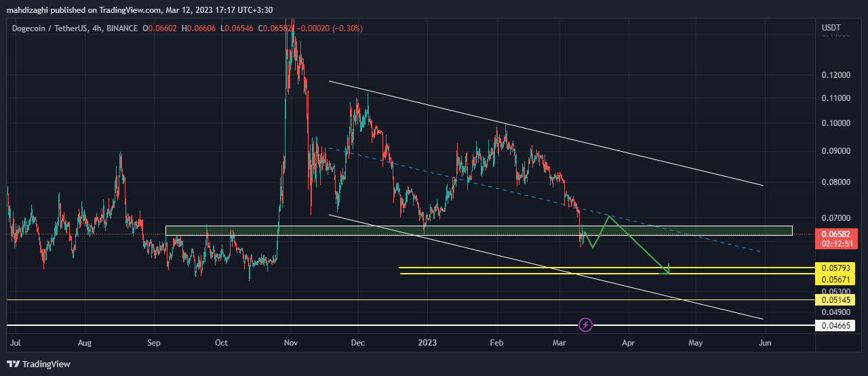This screenshot has width=868, height=376.
Task: Click the high value H0.06606
Action: click(197, 28)
